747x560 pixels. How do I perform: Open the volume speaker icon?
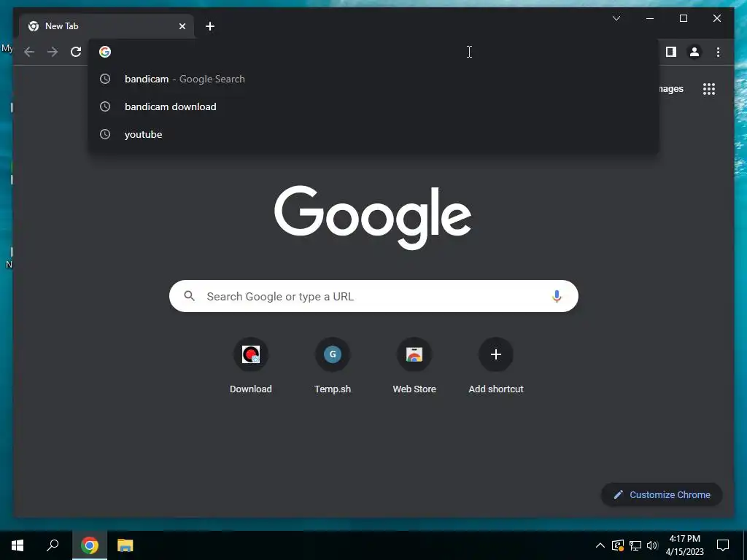(x=652, y=545)
